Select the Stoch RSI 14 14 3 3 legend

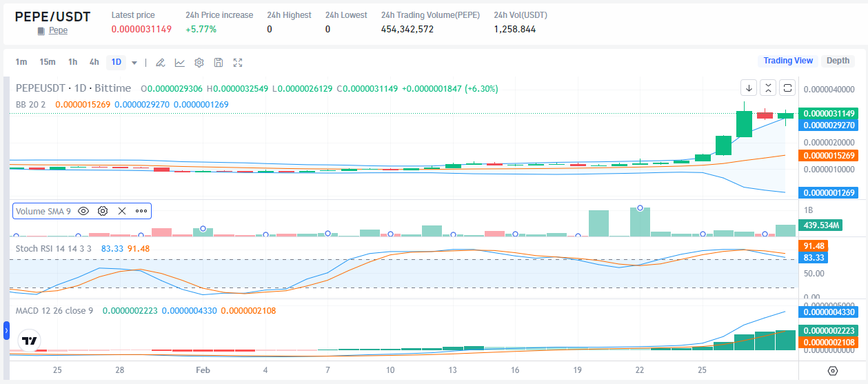pos(55,248)
